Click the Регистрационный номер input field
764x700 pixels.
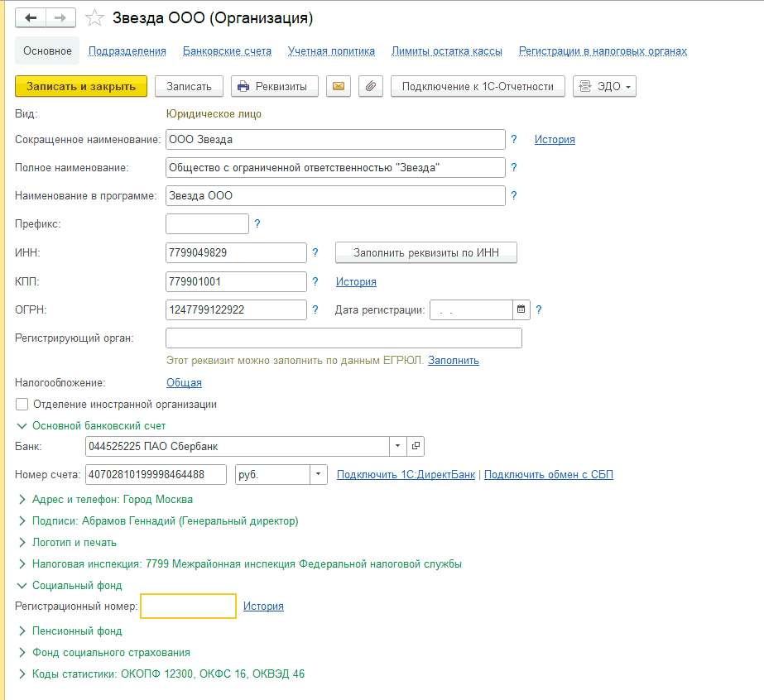189,607
